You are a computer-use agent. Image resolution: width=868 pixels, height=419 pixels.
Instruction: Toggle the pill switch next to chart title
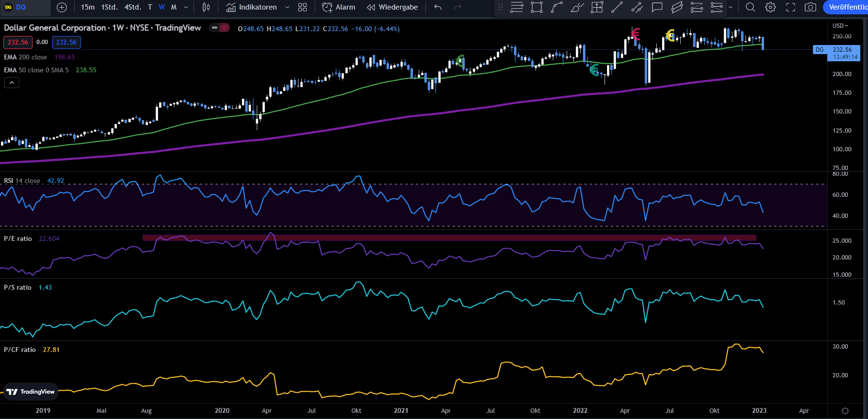(219, 28)
